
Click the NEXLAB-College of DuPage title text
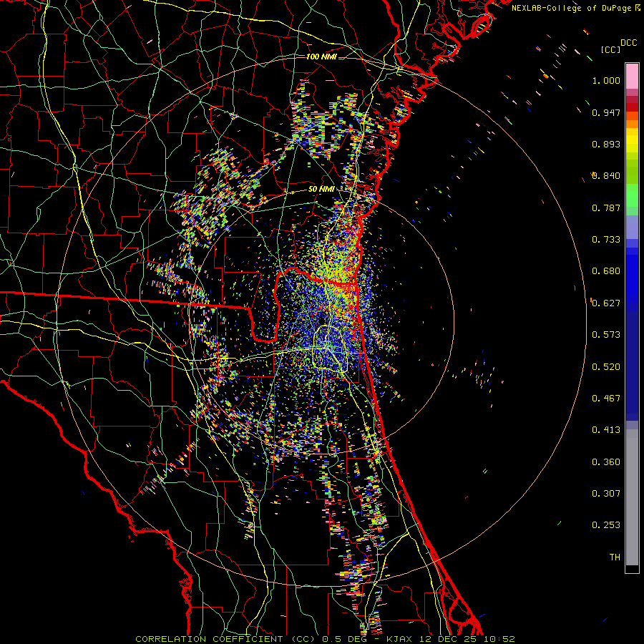point(571,8)
